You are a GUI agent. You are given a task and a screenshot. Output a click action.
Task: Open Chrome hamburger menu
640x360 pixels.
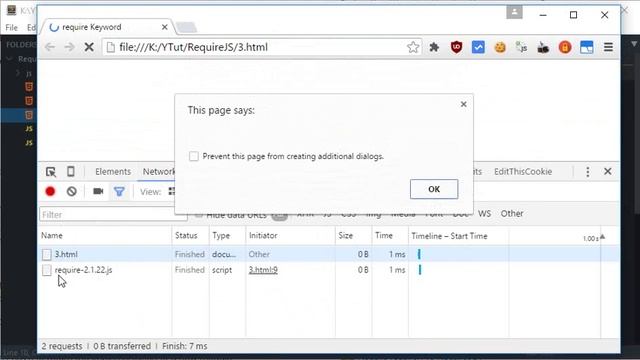click(608, 47)
